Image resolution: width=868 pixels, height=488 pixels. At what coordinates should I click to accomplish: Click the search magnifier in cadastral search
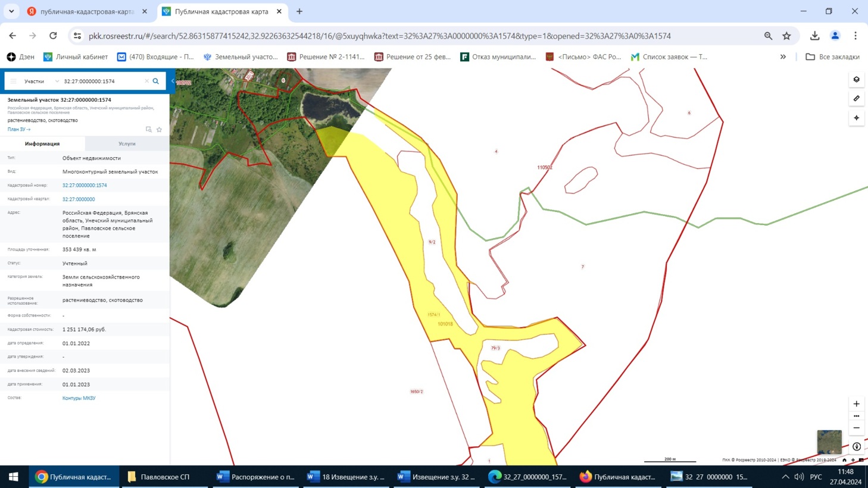coord(156,81)
